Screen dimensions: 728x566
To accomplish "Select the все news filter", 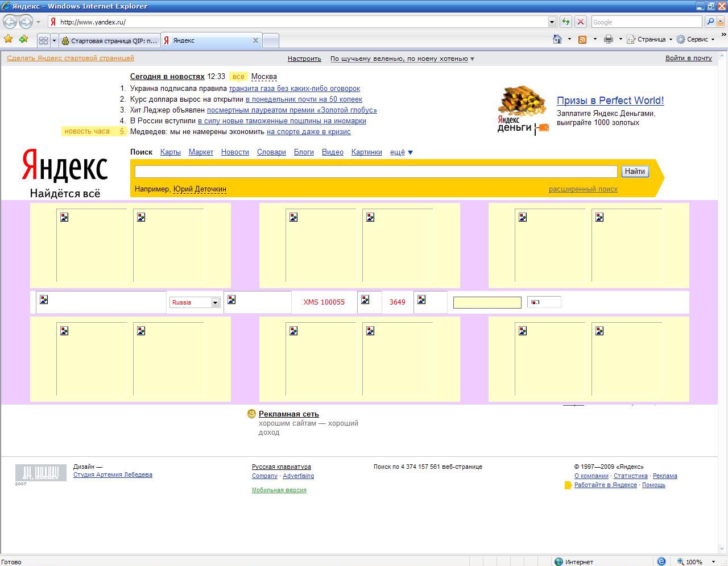I will coord(238,77).
